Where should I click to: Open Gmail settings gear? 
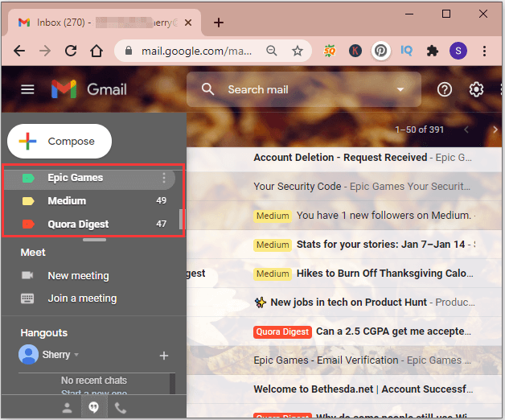tap(476, 89)
